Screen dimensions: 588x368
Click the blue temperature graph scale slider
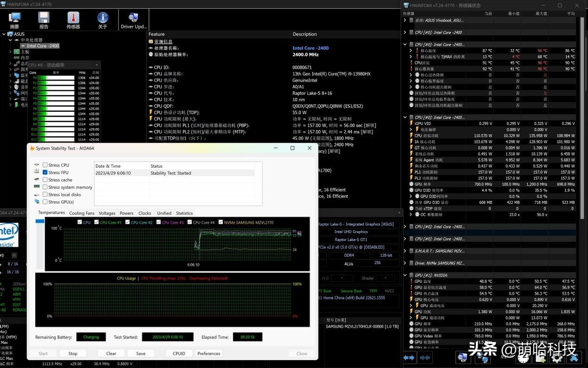pyautogui.click(x=40, y=222)
